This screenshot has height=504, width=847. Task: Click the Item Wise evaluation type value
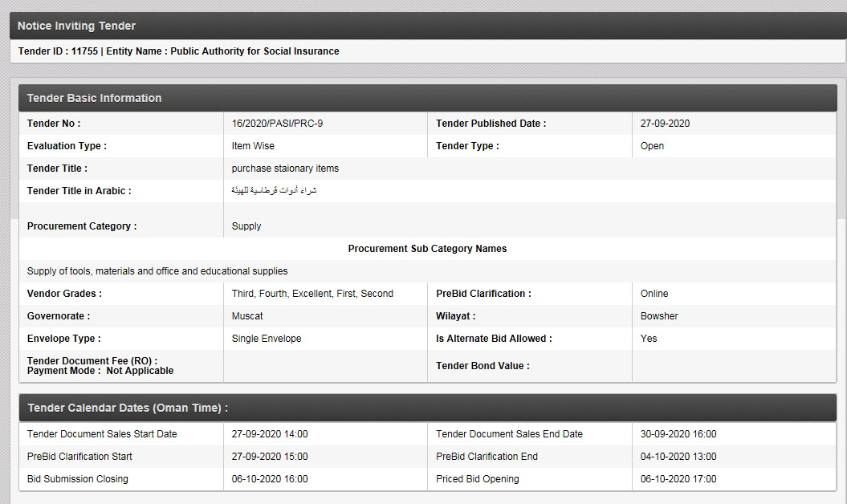click(x=253, y=146)
